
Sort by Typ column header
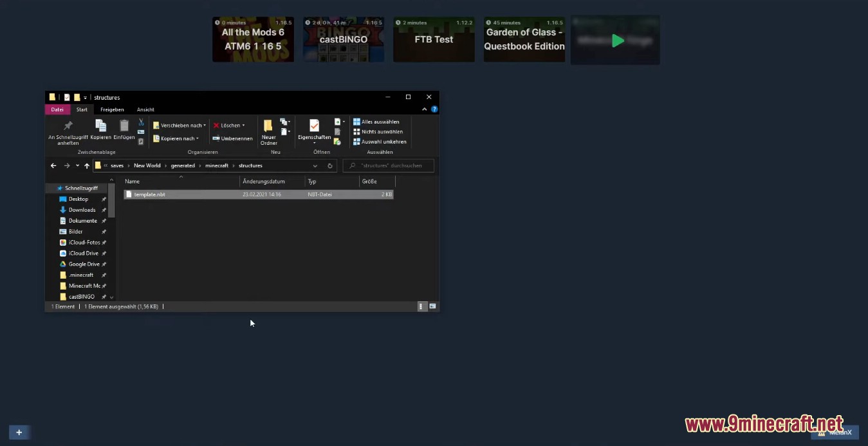(332, 181)
